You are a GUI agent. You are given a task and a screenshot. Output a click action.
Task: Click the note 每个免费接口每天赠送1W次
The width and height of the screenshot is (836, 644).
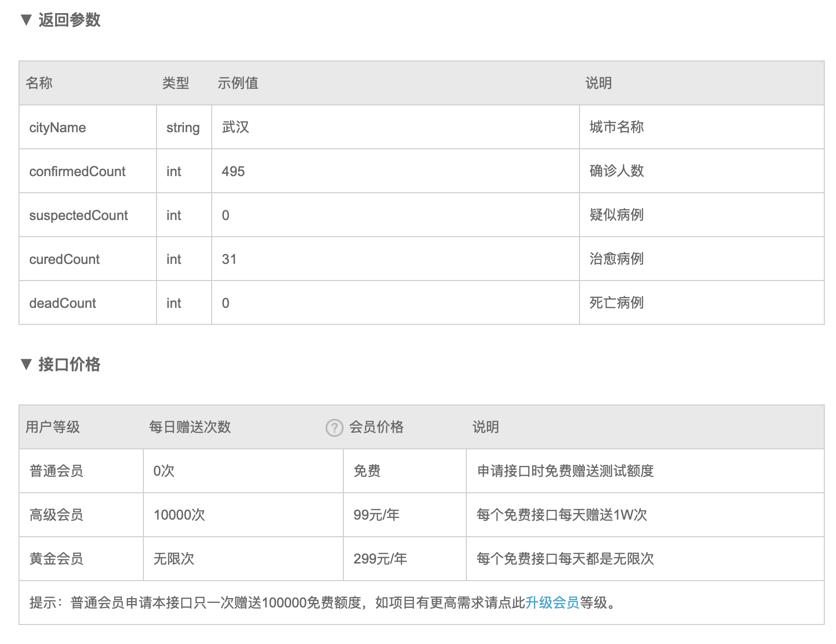click(562, 515)
